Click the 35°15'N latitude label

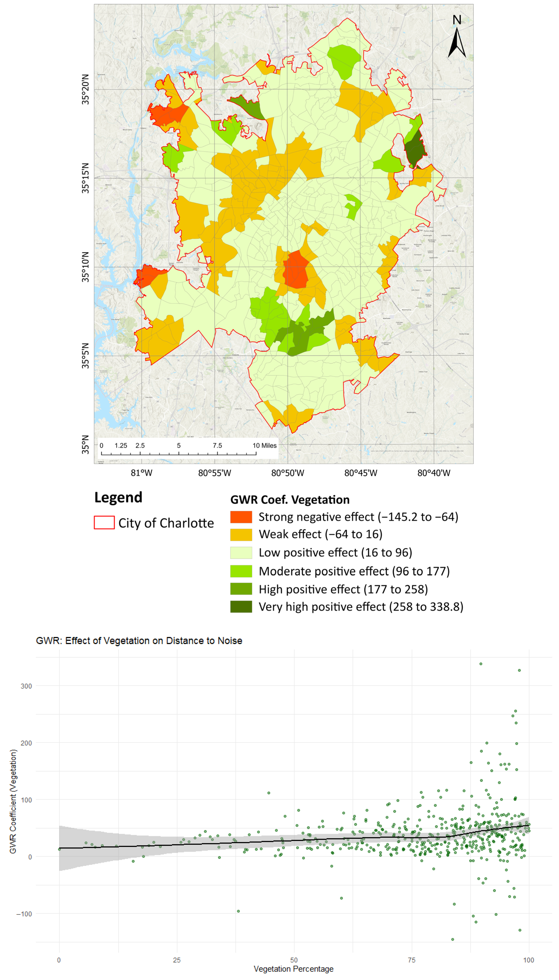85,178
